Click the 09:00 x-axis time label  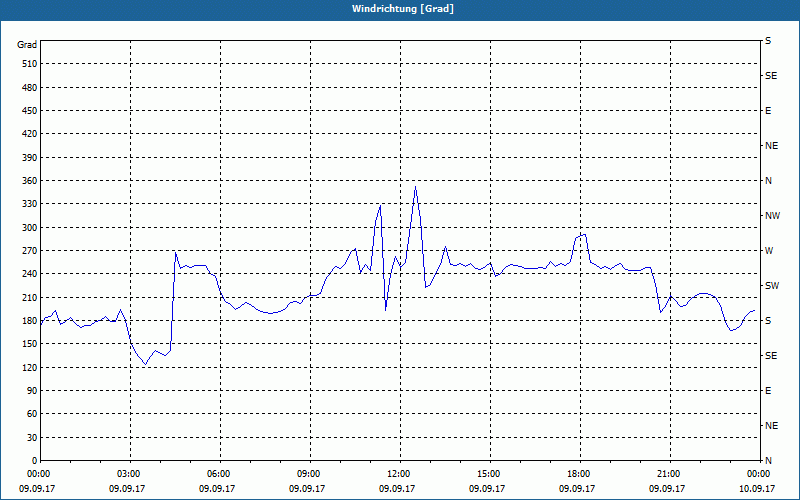click(308, 474)
